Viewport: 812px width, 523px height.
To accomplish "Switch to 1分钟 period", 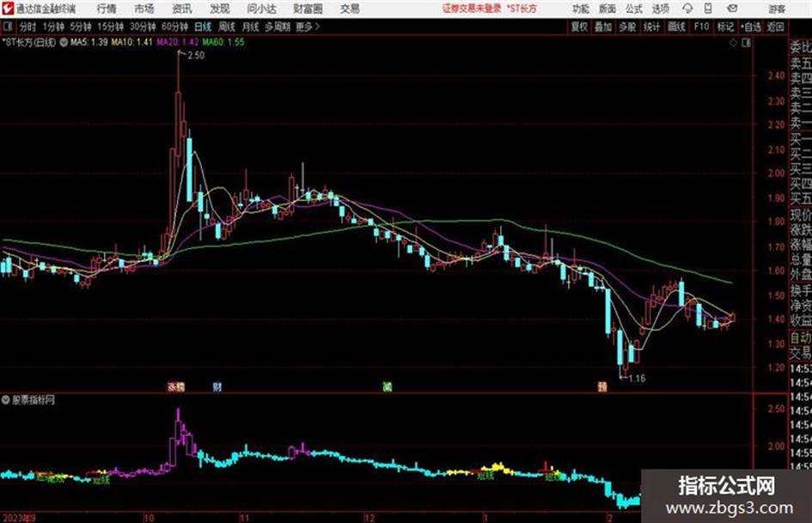I will tap(52, 27).
